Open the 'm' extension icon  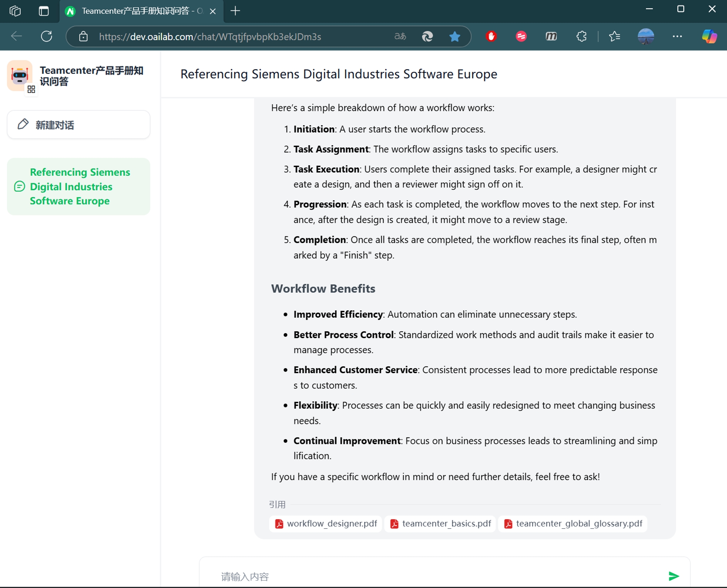click(551, 36)
